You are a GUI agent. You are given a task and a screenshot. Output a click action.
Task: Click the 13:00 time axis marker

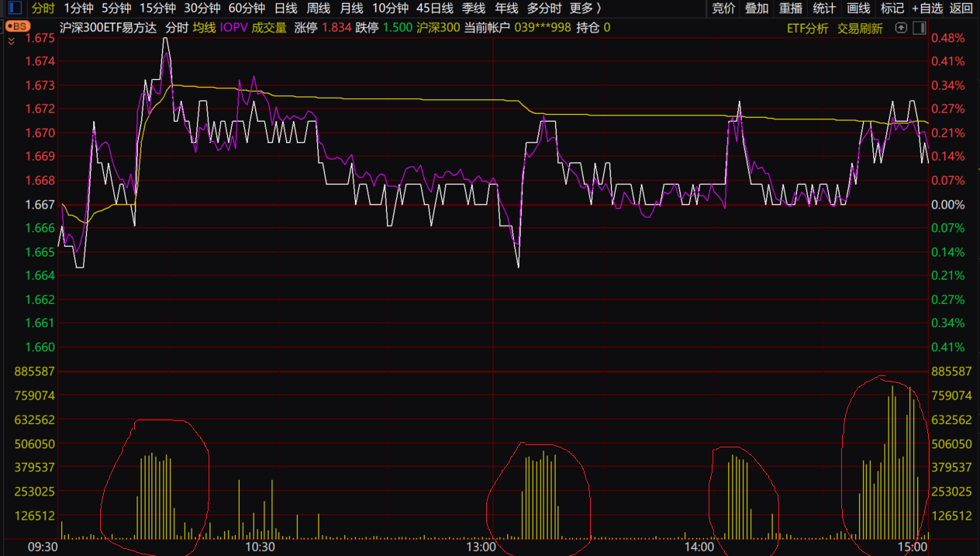481,547
